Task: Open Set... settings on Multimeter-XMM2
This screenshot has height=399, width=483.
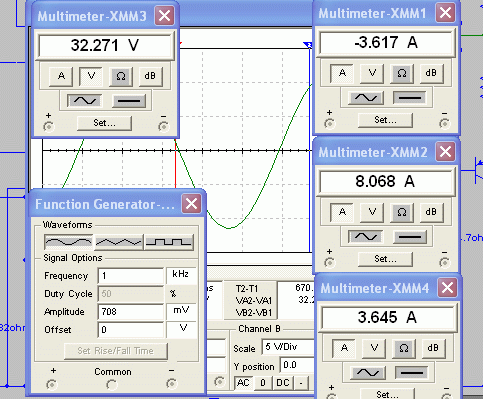Action: 385,259
